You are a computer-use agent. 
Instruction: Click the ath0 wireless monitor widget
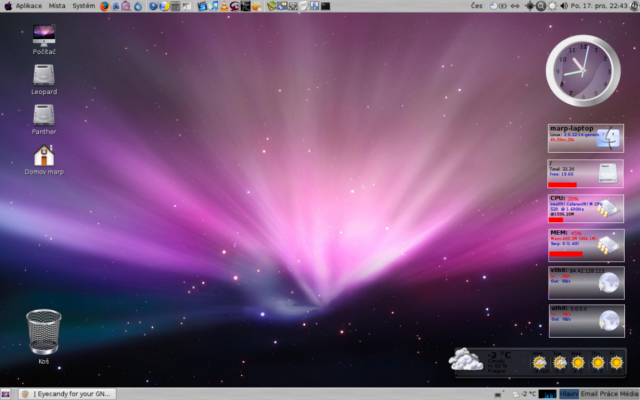[587, 321]
